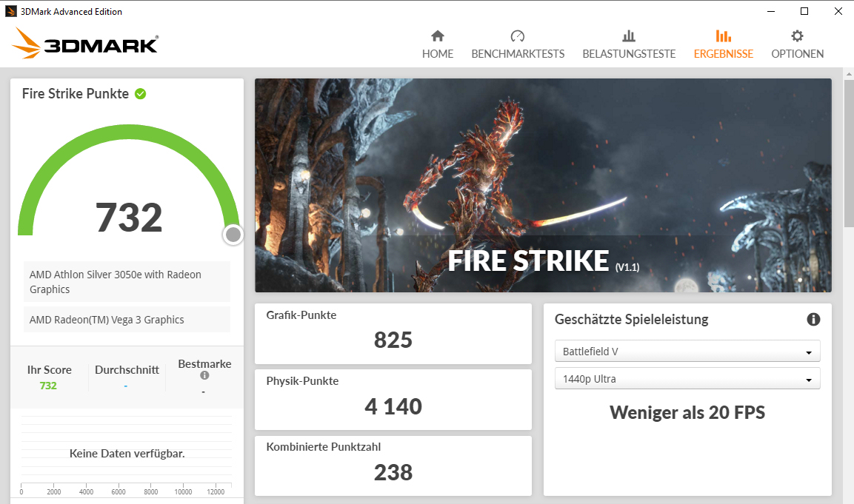Click Kombinierte Punktzahl 238 score card
The height and width of the screenshot is (504, 854).
pos(393,466)
